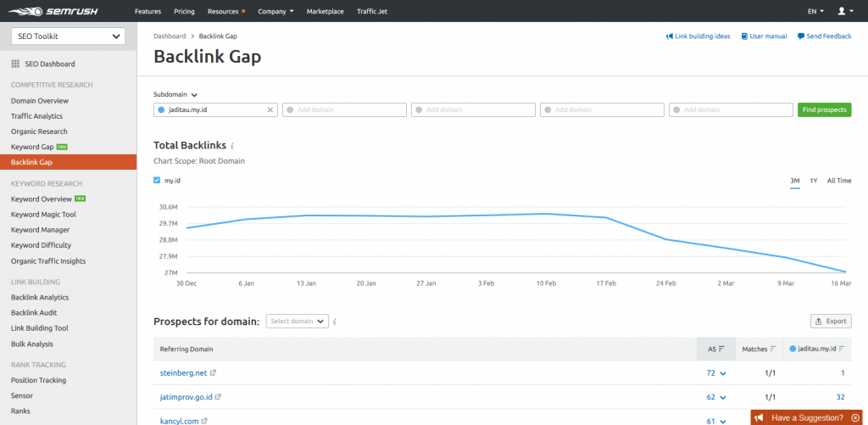Open the Traffic Jet page
The width and height of the screenshot is (868, 425).
(x=372, y=11)
